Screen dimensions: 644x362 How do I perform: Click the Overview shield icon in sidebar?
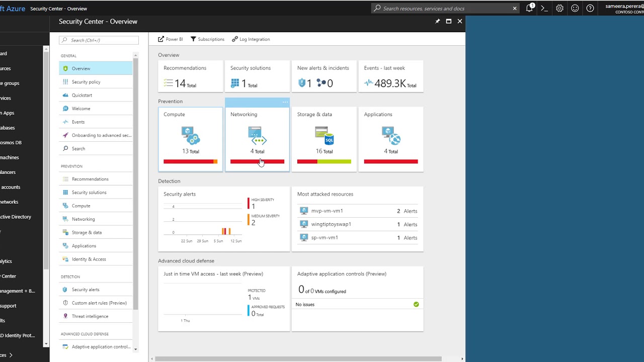[x=65, y=68]
